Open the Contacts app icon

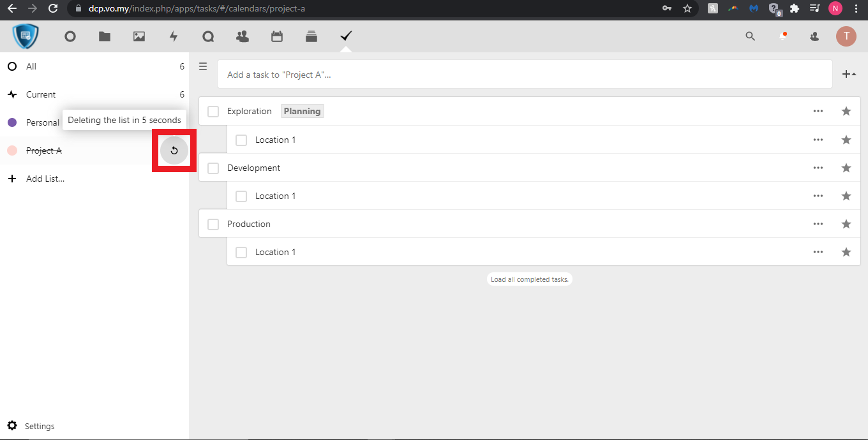point(243,36)
